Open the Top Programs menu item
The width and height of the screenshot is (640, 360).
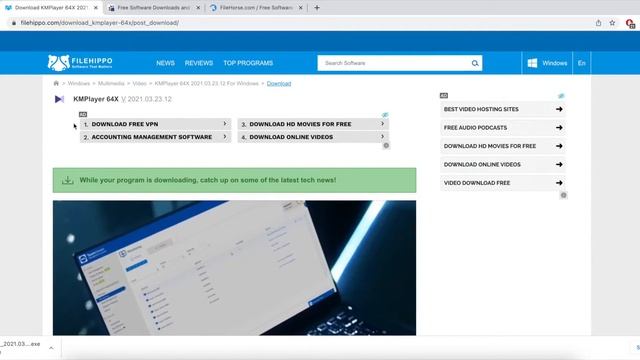point(248,63)
